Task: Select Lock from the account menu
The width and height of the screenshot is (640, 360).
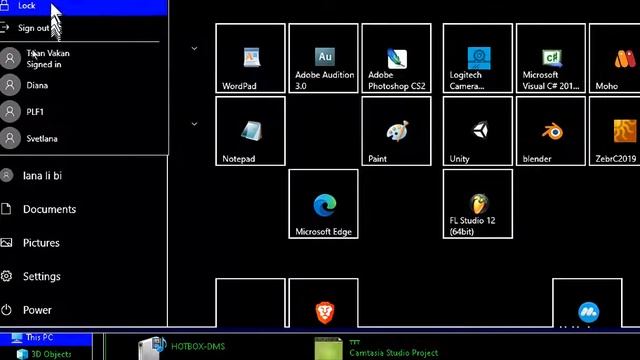Action: [83, 7]
